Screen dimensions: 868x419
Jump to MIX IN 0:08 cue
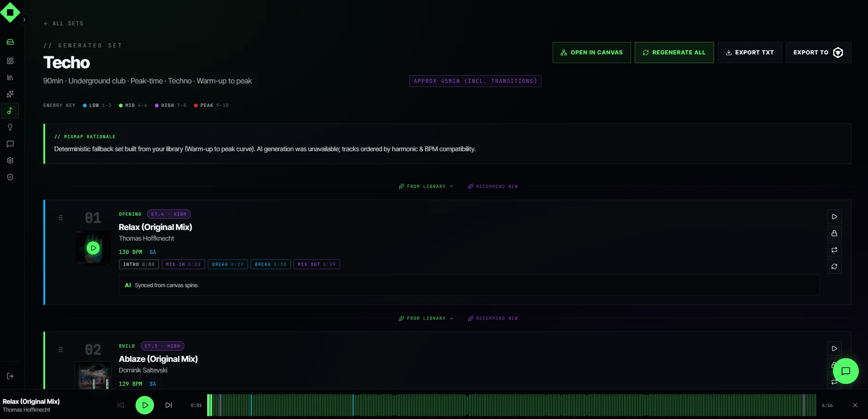(x=183, y=265)
